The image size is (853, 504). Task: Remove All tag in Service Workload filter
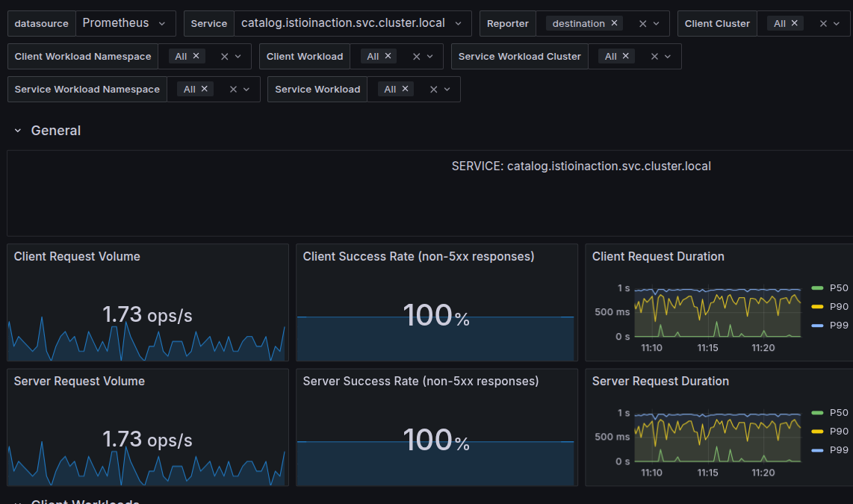point(406,89)
